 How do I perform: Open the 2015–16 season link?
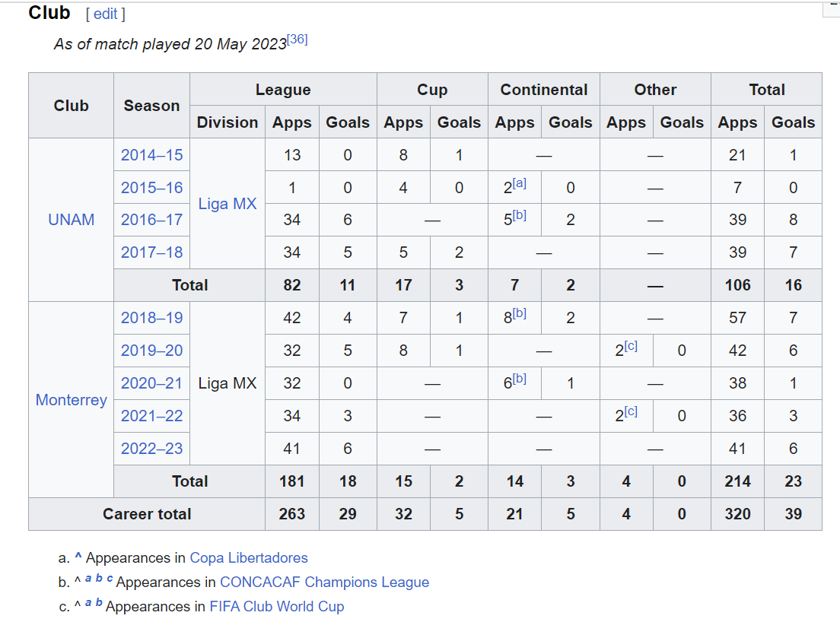[x=151, y=187]
